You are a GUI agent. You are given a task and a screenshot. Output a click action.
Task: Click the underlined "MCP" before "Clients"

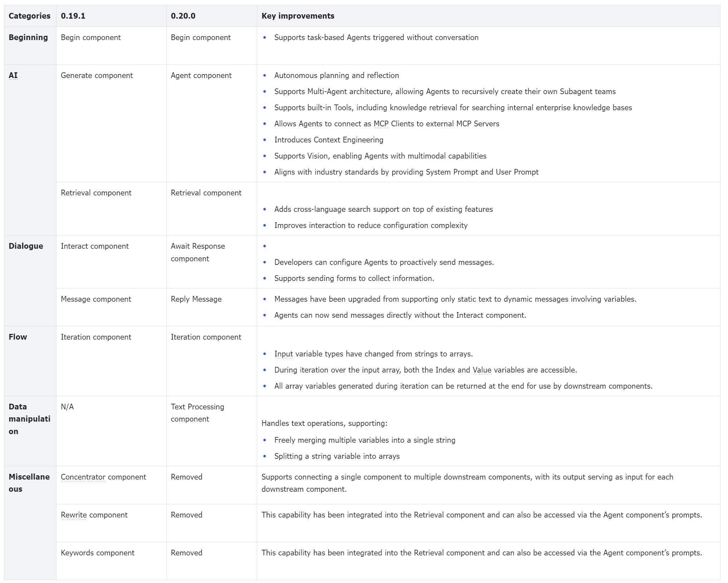click(381, 124)
